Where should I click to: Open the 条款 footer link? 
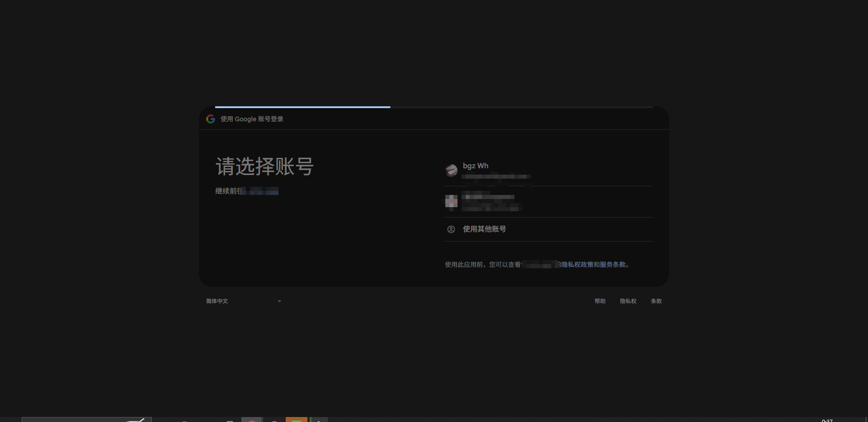coord(656,301)
